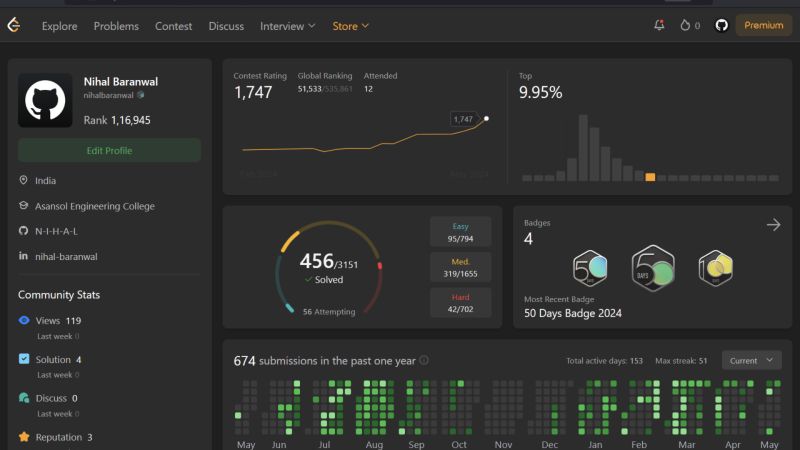Click the Solution checkbox icon
The height and width of the screenshot is (450, 800).
pyautogui.click(x=24, y=359)
